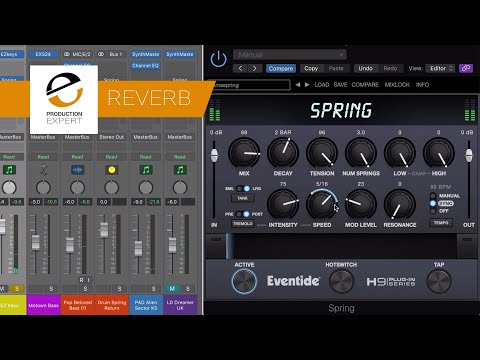Click the yellow circle icon on Drum Spring Return strip
Viewport: 480px width, 360px height.
(x=112, y=170)
